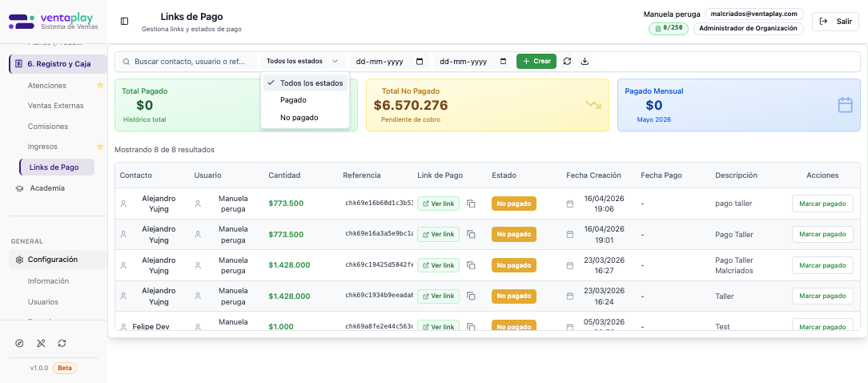Open calendar picker of first date field

(420, 62)
